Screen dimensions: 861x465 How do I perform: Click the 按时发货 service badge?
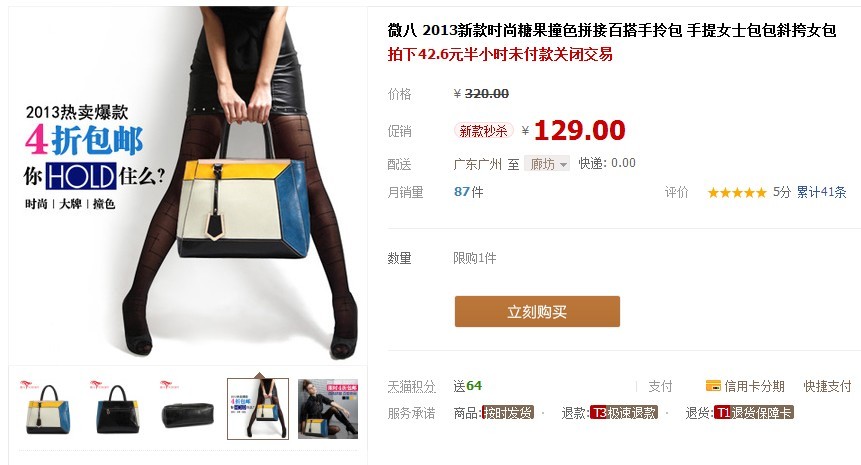pyautogui.click(x=508, y=413)
